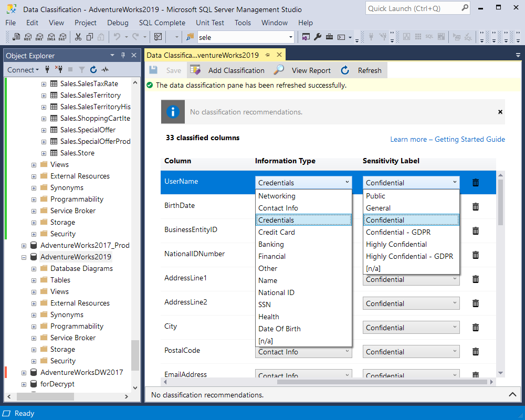Click the Copy icon in toolbar
The image size is (525, 420).
[89, 37]
